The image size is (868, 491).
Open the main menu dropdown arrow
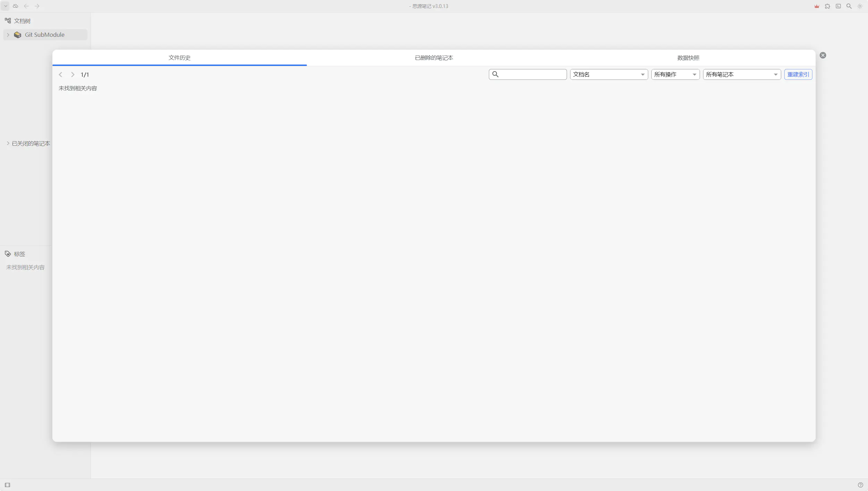[6, 6]
